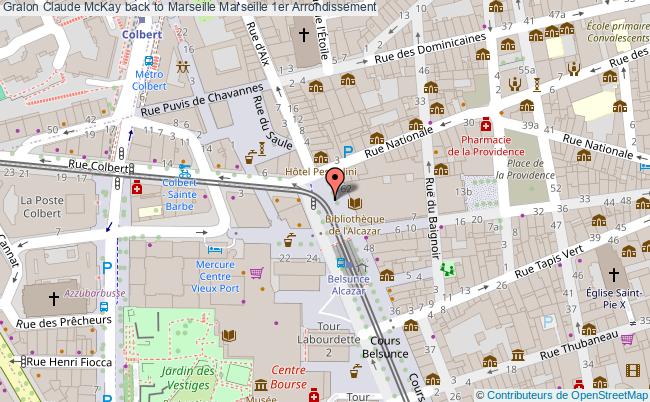
Task: Select the green playground icon near Rue du Baignoir
Action: pos(447,269)
